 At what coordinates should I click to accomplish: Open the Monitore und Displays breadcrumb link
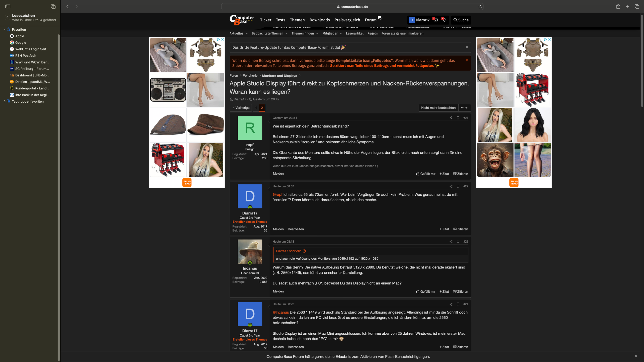[x=279, y=76]
